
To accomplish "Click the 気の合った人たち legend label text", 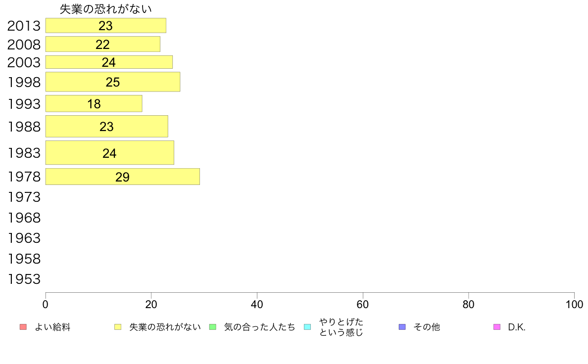I will (259, 327).
